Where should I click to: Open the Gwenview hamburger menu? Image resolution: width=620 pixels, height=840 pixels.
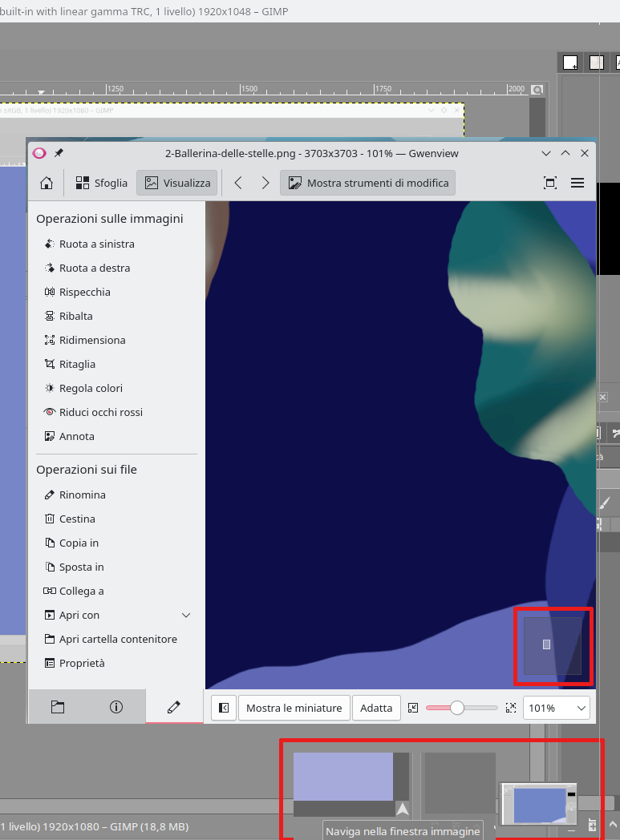pyautogui.click(x=577, y=183)
